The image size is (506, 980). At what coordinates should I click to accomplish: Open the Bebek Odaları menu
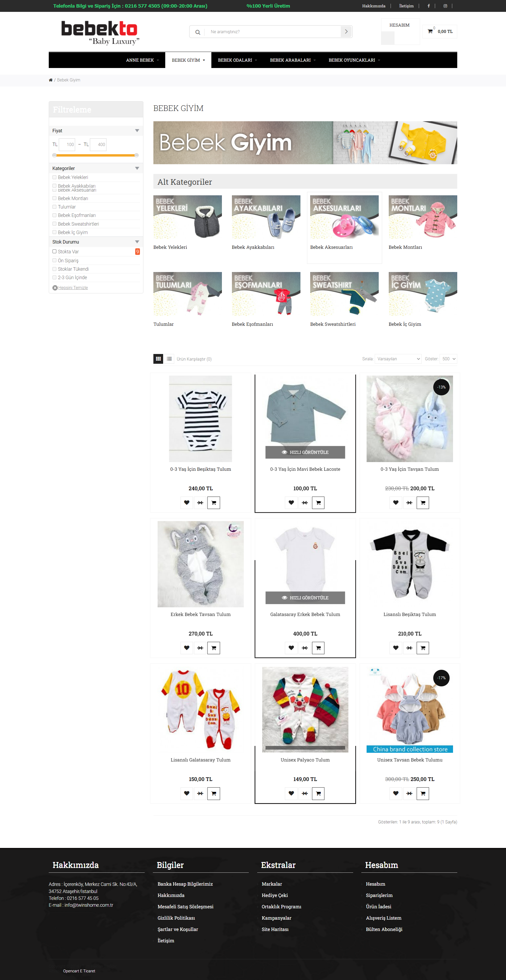coord(237,60)
